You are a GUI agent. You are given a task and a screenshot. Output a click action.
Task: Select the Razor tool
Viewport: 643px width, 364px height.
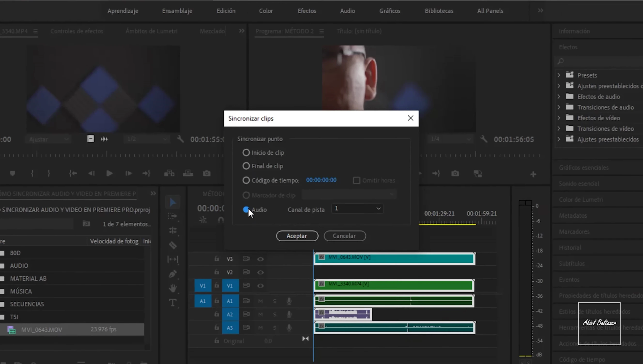[173, 245]
